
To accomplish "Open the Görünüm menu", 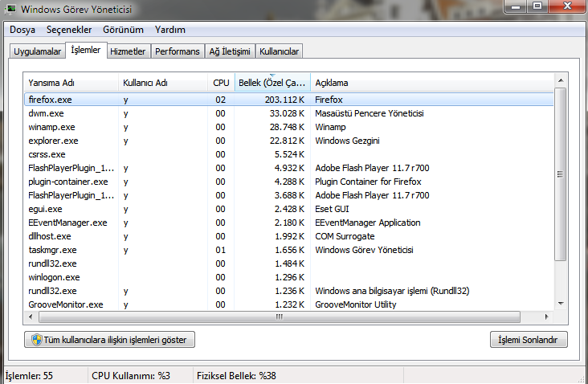I will [123, 30].
